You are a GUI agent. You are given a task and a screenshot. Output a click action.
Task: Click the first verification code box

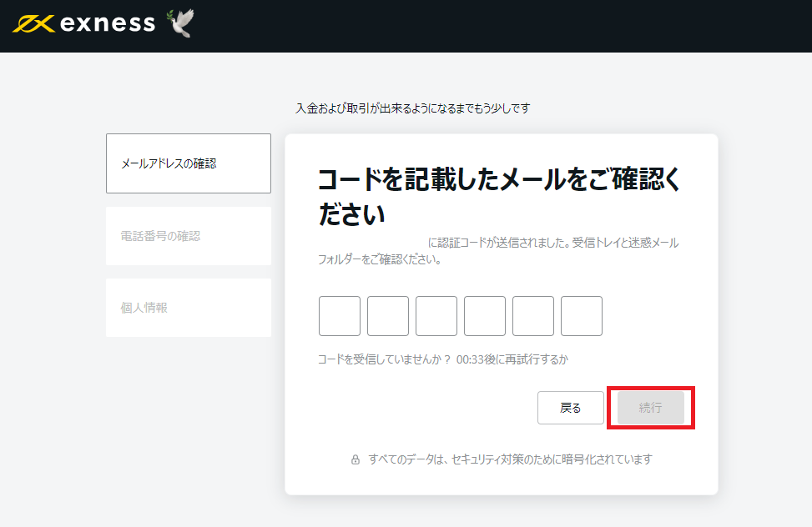click(x=340, y=316)
